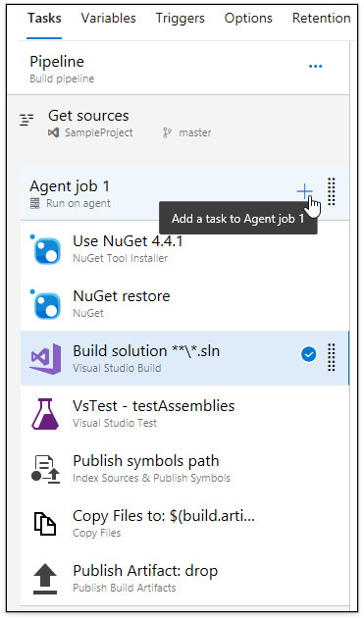The image size is (364, 620).
Task: Click the VsTest flask icon
Action: pos(45,414)
